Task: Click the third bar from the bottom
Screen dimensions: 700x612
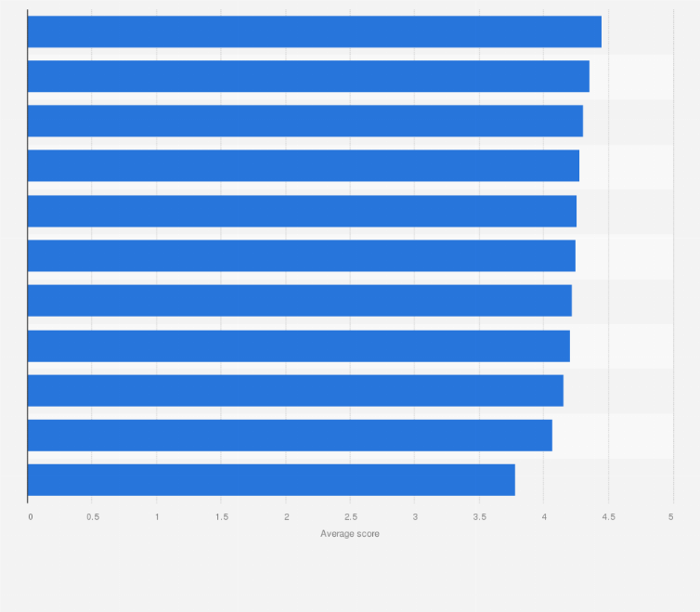Action: (x=295, y=390)
